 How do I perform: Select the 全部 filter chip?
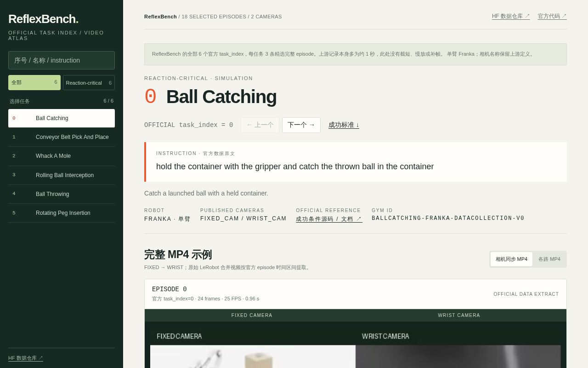tap(34, 82)
